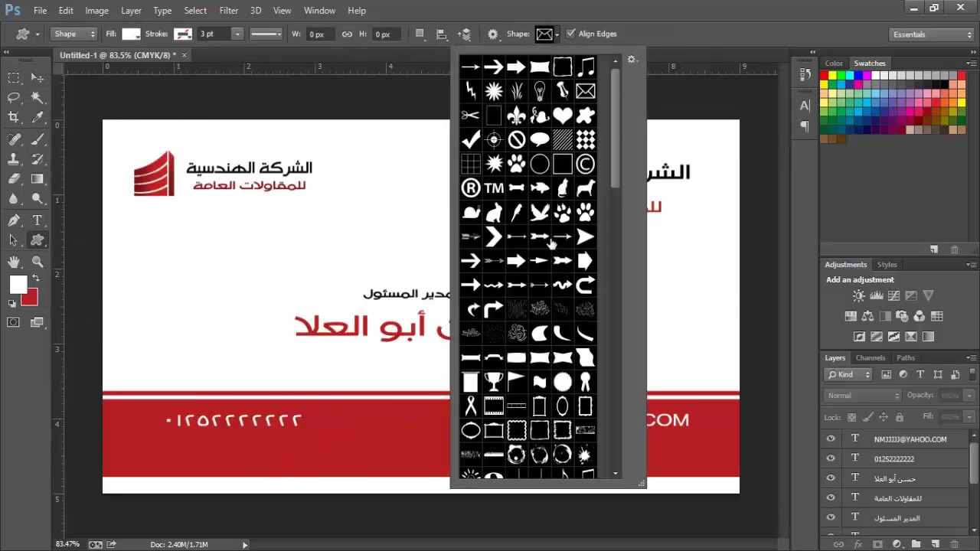This screenshot has width=980, height=551.
Task: Hide the المدير المسئول layer
Action: [x=831, y=518]
